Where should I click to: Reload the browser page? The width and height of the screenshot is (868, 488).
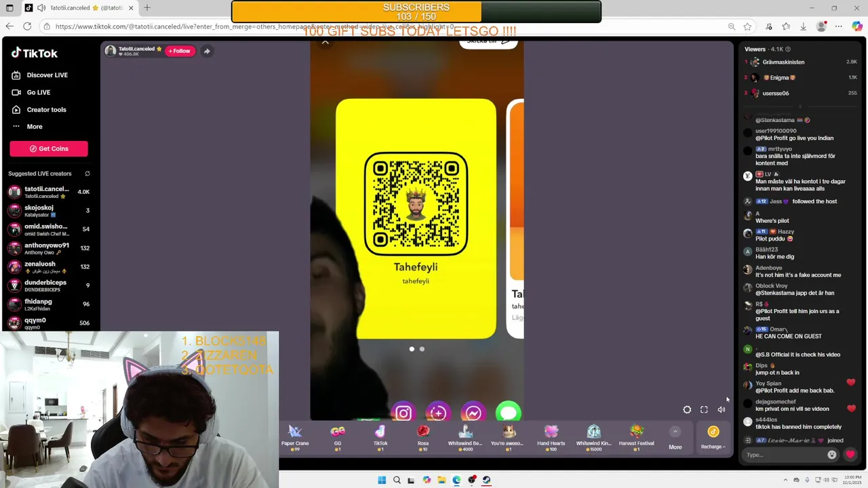click(27, 26)
